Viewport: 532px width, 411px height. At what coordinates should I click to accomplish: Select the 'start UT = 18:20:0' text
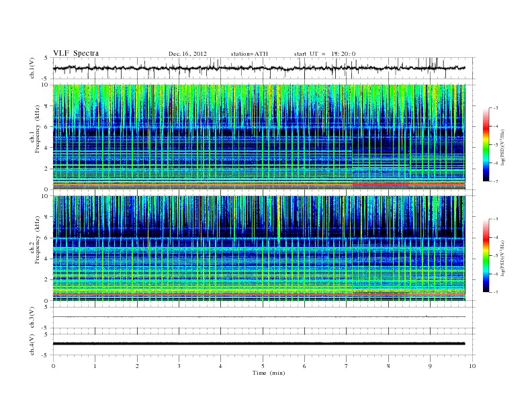324,54
